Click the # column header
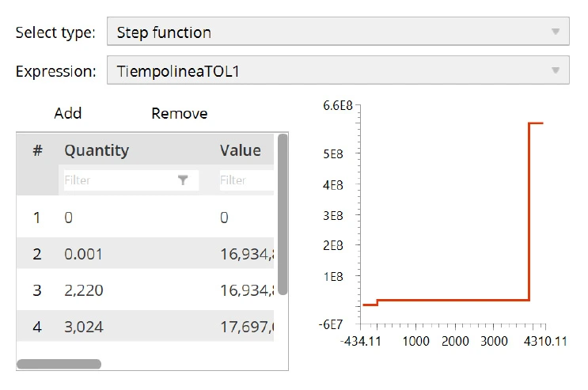This screenshot has width=588, height=390. click(37, 150)
